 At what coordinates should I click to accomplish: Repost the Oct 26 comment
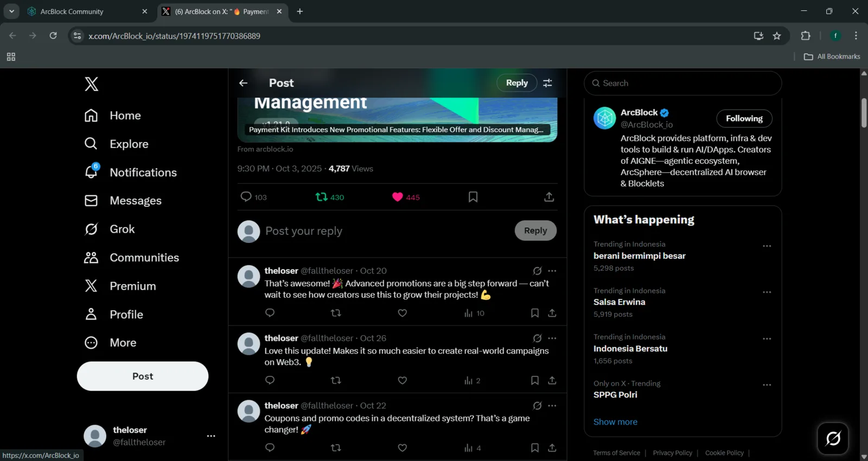tap(336, 380)
